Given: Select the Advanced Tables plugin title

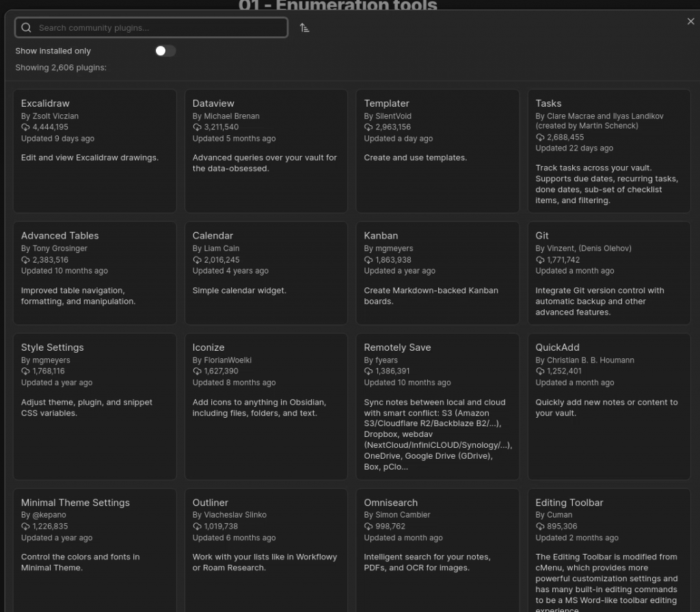Looking at the screenshot, I should click(x=60, y=236).
